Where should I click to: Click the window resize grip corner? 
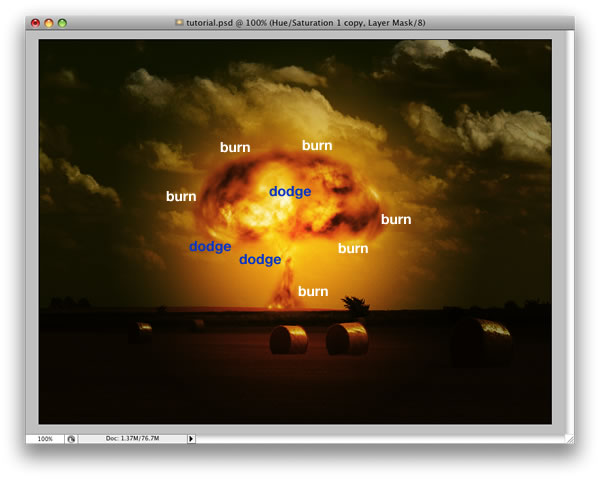click(570, 439)
